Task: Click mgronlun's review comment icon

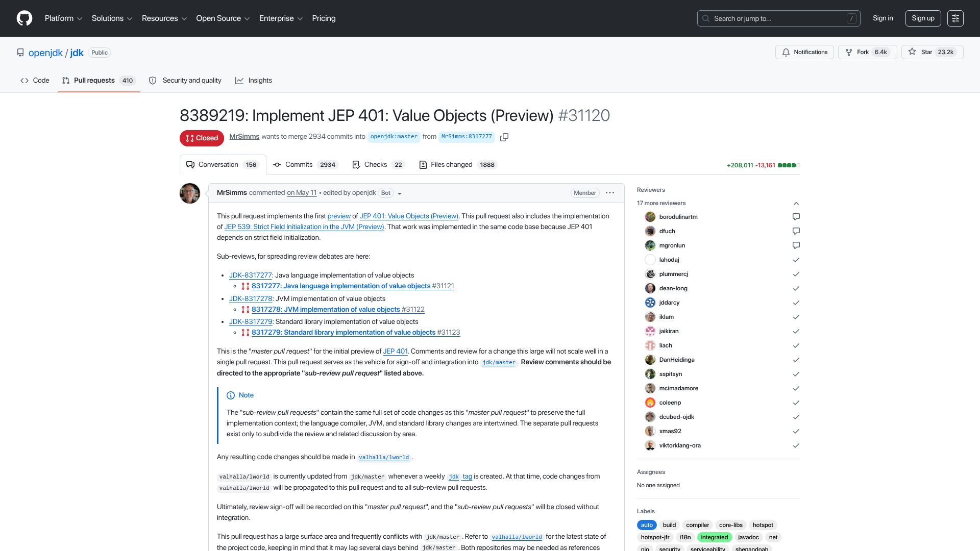Action: [796, 245]
